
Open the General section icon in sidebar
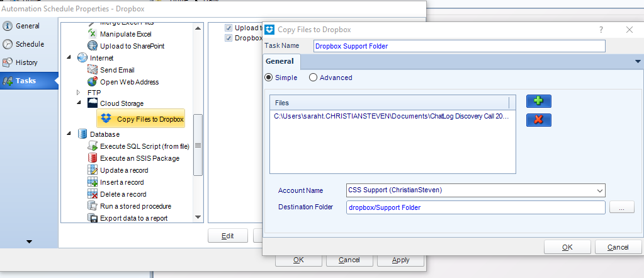[8, 26]
